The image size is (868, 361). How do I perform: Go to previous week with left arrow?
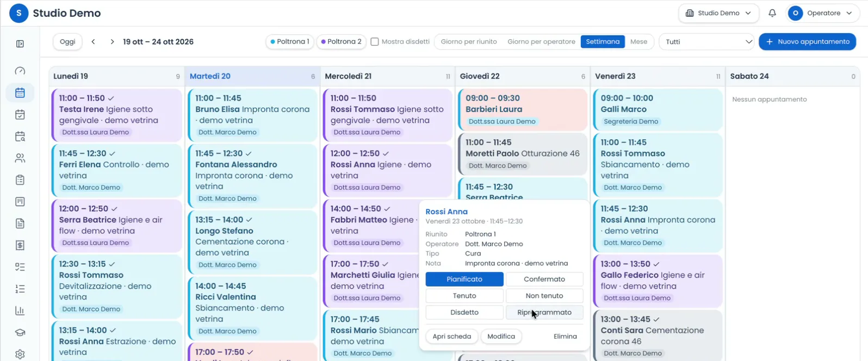pyautogui.click(x=94, y=42)
